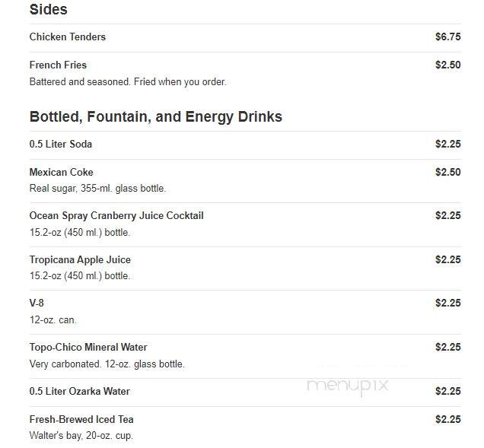The image size is (484, 448).
Task: Click the Sides section heading
Action: 48,9
